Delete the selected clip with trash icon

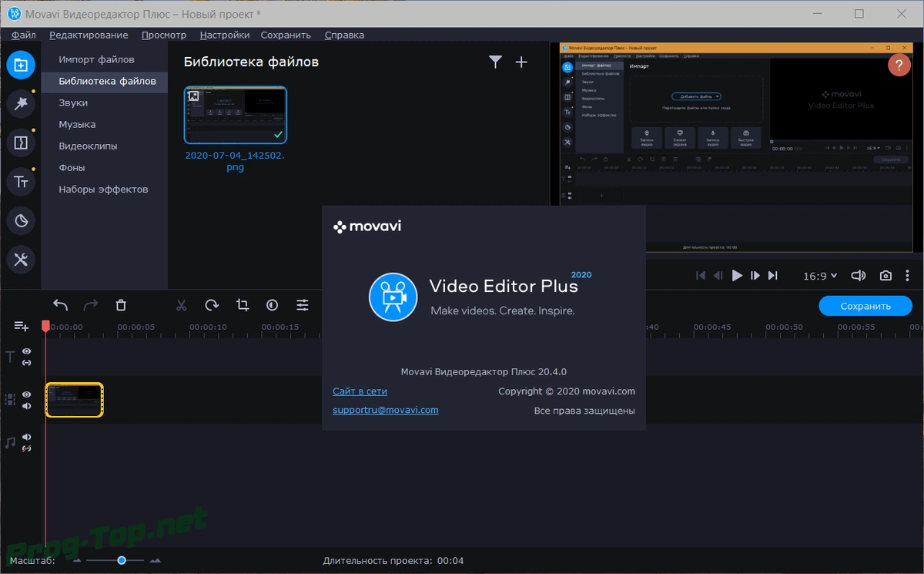[x=121, y=305]
